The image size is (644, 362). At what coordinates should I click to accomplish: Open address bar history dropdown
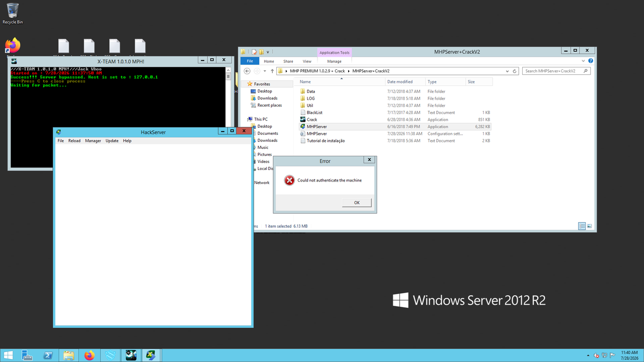[x=507, y=71]
